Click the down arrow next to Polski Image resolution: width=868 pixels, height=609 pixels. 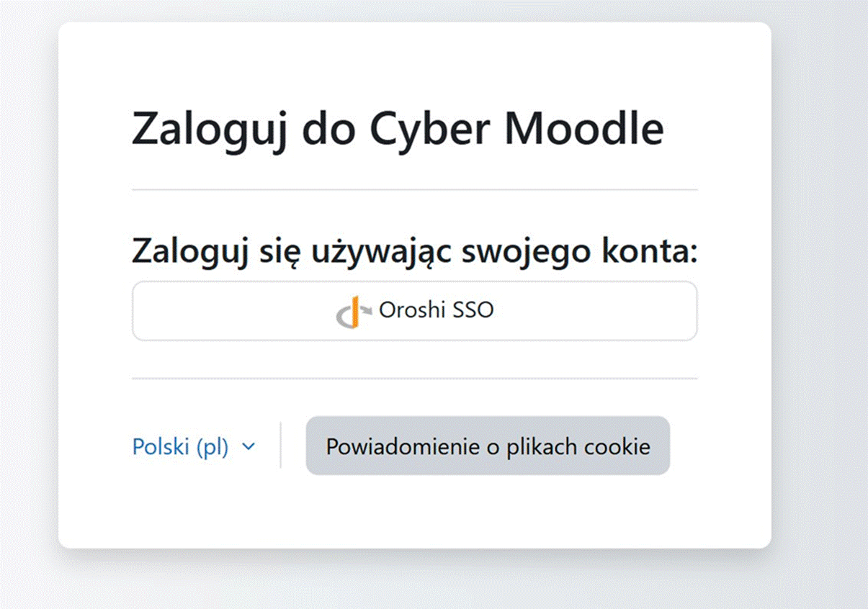pos(248,446)
